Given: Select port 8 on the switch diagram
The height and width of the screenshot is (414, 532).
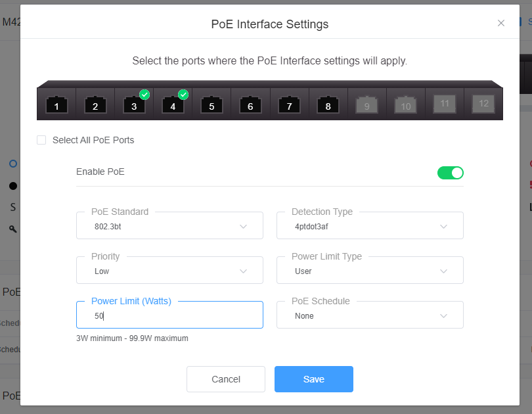Looking at the screenshot, I should (328, 105).
